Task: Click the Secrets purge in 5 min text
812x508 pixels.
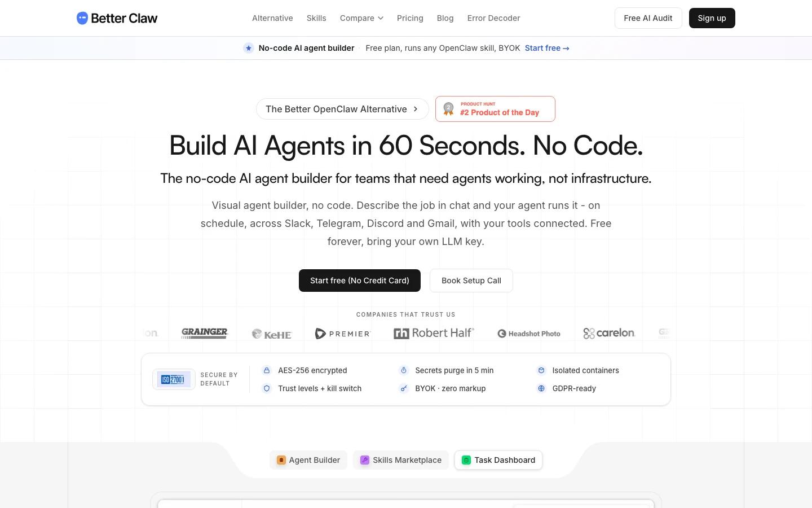Action: pyautogui.click(x=454, y=370)
